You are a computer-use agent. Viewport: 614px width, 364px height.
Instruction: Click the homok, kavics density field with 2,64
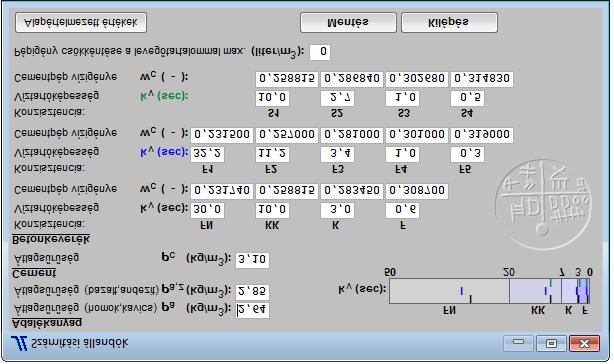[252, 310]
